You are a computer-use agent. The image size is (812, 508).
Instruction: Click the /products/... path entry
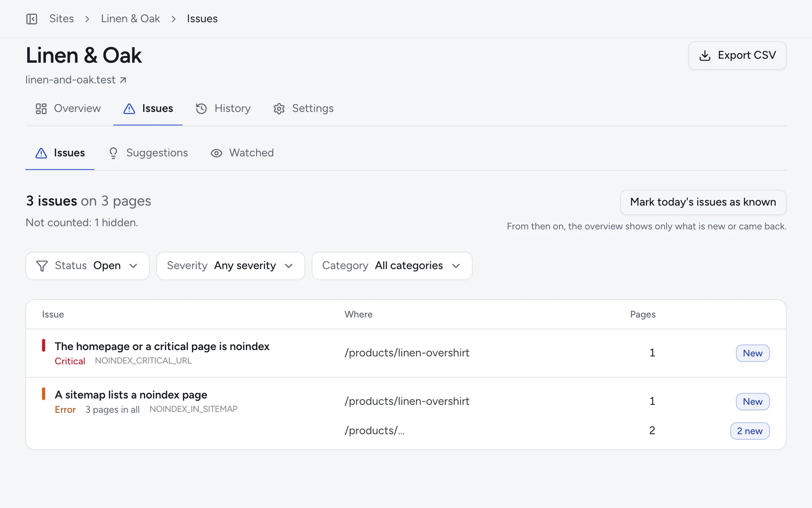pos(375,431)
